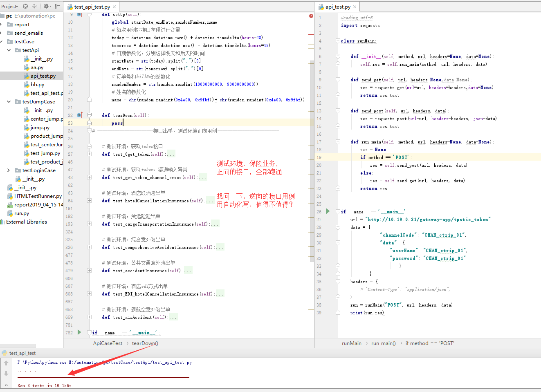Click the python.exe command line in console

[105, 363]
